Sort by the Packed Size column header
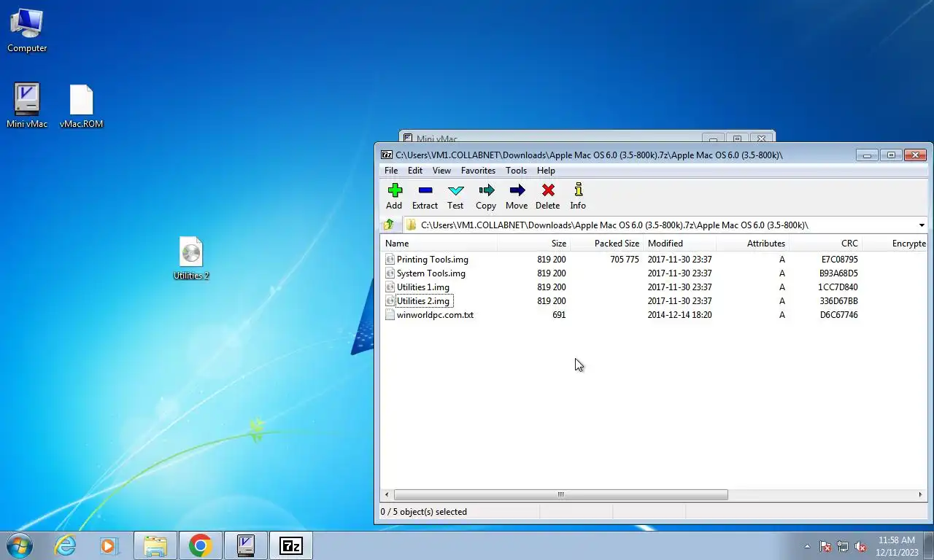This screenshot has height=560, width=934. click(x=606, y=244)
